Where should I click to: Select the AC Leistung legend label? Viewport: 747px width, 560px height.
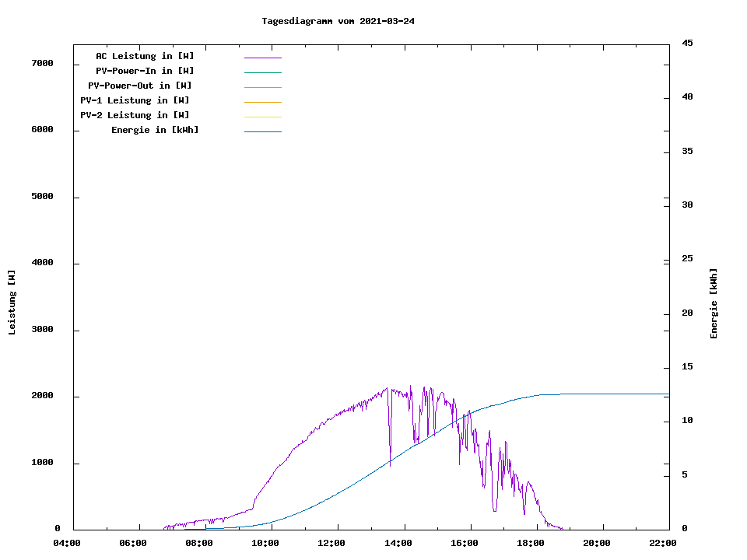tap(145, 56)
